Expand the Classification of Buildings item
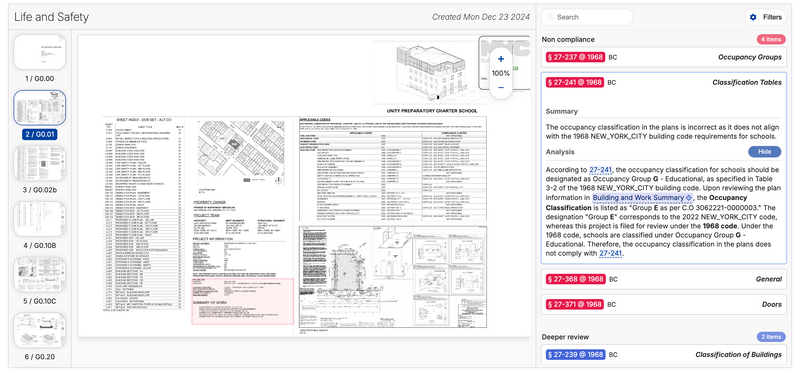Viewport: 800px width, 375px height. pos(664,355)
